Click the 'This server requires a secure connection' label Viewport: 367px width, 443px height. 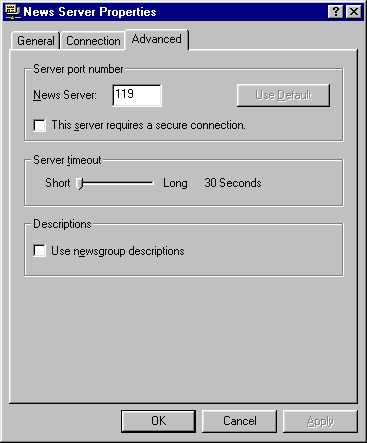pos(148,125)
